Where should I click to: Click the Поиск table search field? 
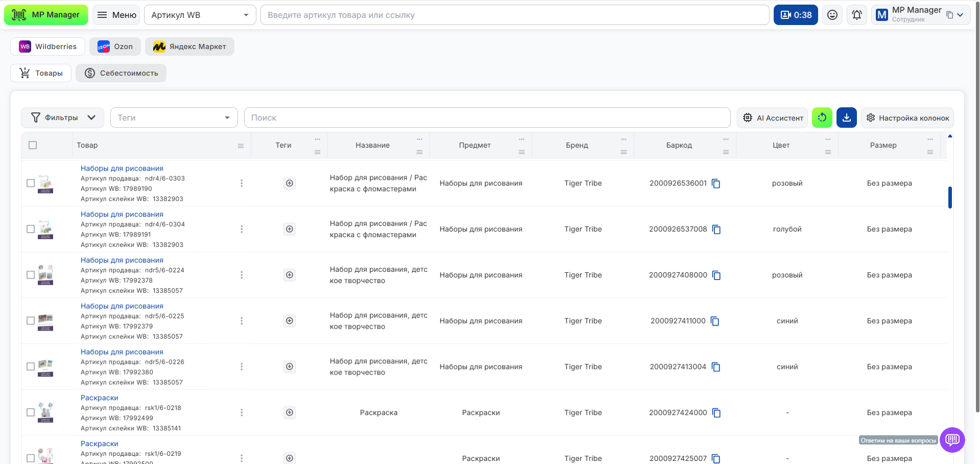pos(487,118)
